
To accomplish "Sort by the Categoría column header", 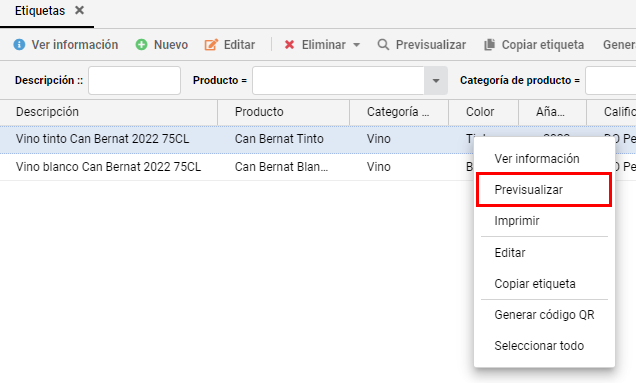I will (x=399, y=112).
